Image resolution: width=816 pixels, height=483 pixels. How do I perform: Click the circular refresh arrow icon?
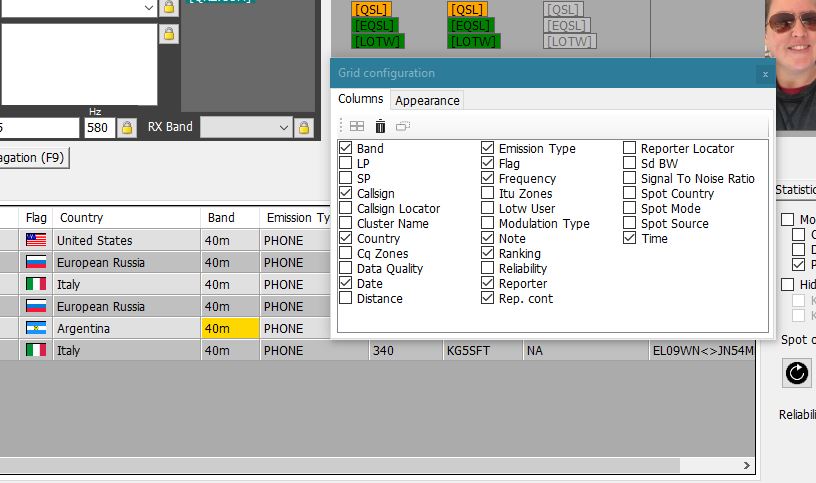point(797,373)
